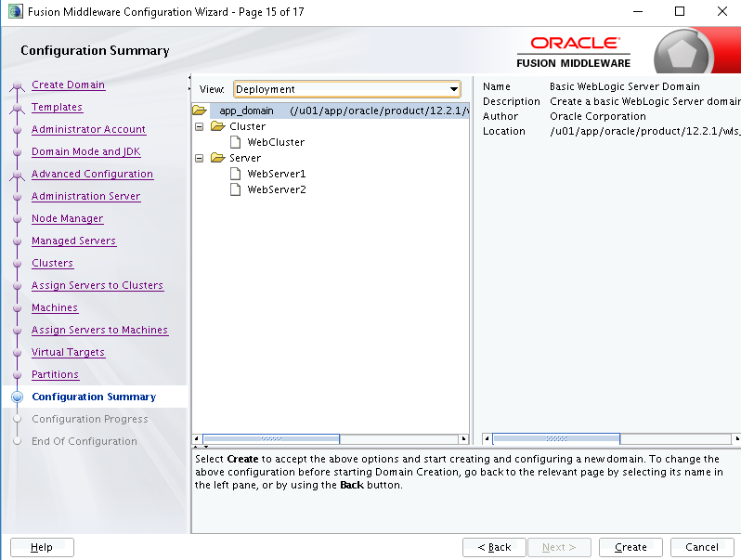Click the Server folder icon
The height and width of the screenshot is (560, 741).
(218, 158)
